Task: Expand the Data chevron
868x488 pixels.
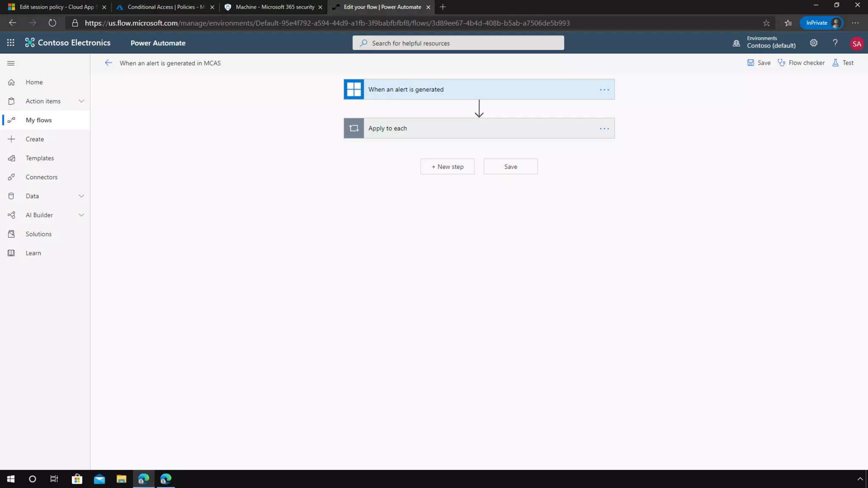Action: (x=81, y=196)
